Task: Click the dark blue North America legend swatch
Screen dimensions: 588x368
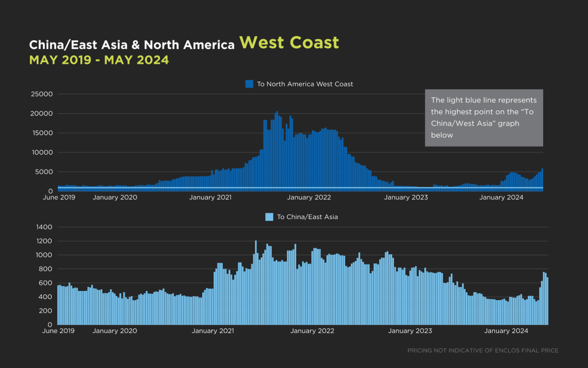Action: 249,84
